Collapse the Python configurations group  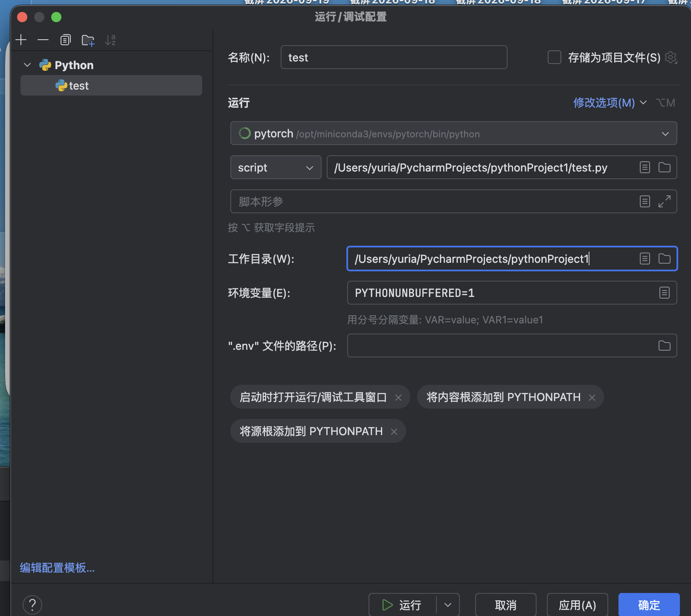[x=27, y=65]
